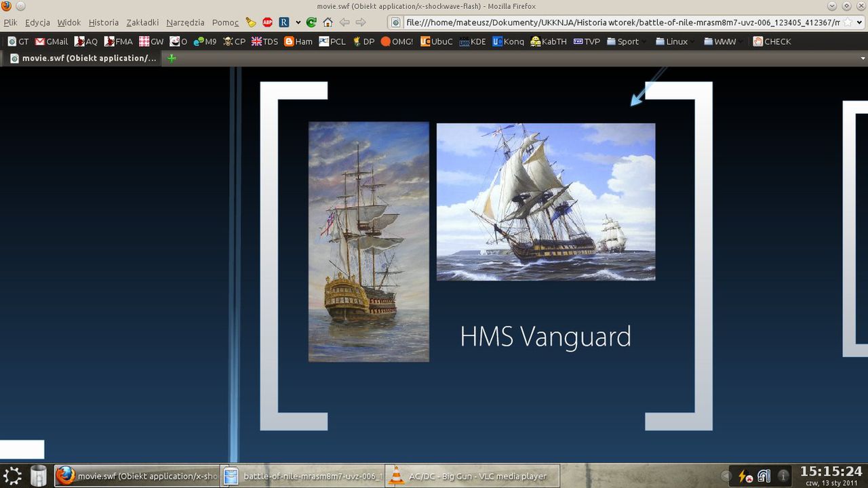Open the Plik menu

[10, 22]
